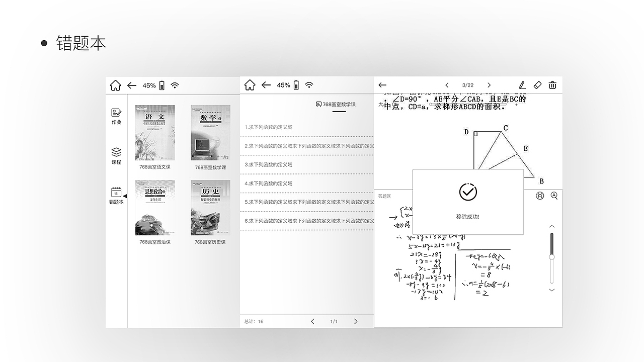Click the back arrow on the notes panel
The width and height of the screenshot is (644, 362).
coord(382,85)
